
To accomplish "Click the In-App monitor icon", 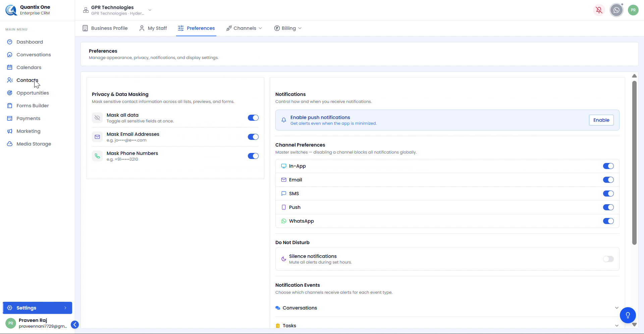I will click(x=284, y=166).
